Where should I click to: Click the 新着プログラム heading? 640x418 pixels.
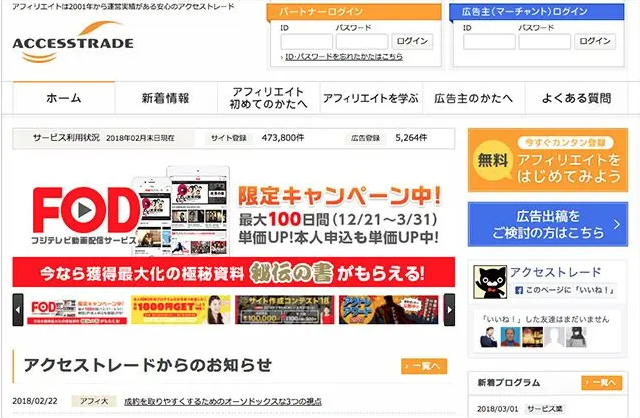[x=509, y=383]
